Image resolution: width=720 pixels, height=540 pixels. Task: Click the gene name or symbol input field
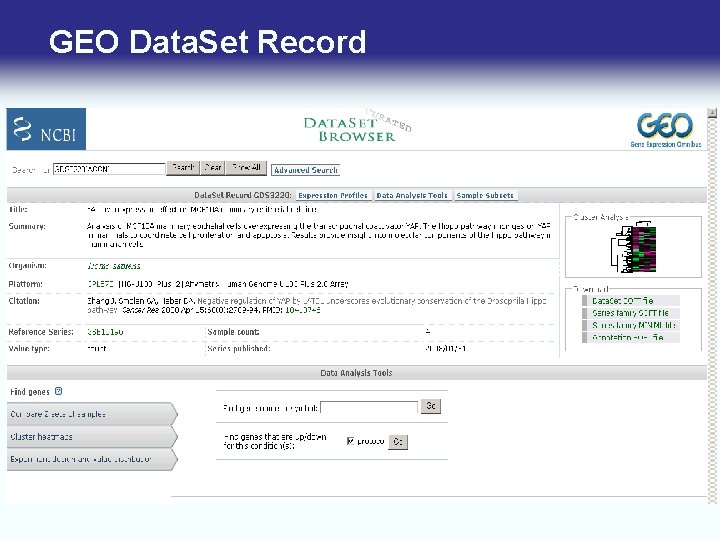tap(369, 407)
